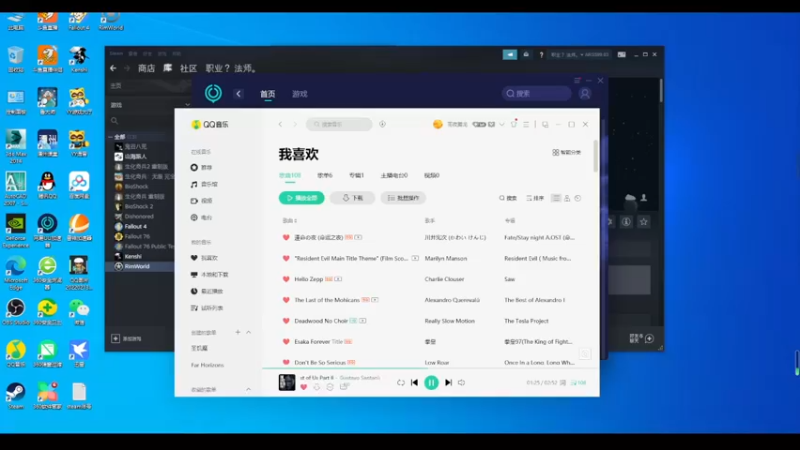Open the 音乐馆 music hall sidebar item
Image resolution: width=800 pixels, height=450 pixels.
204,184
